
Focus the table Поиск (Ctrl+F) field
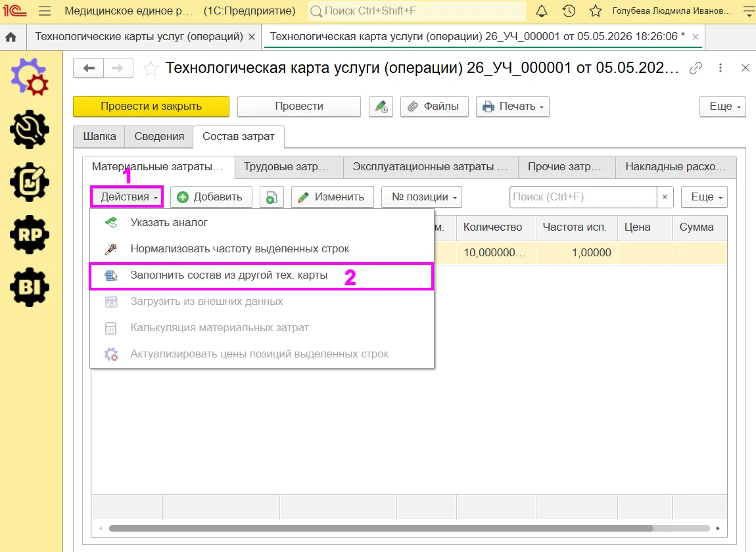click(583, 197)
